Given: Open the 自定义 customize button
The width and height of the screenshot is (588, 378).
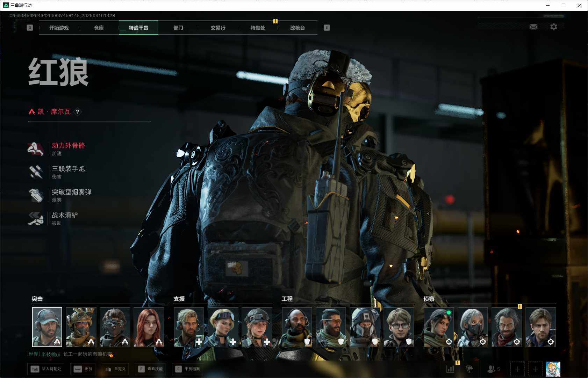Looking at the screenshot, I should coord(115,369).
